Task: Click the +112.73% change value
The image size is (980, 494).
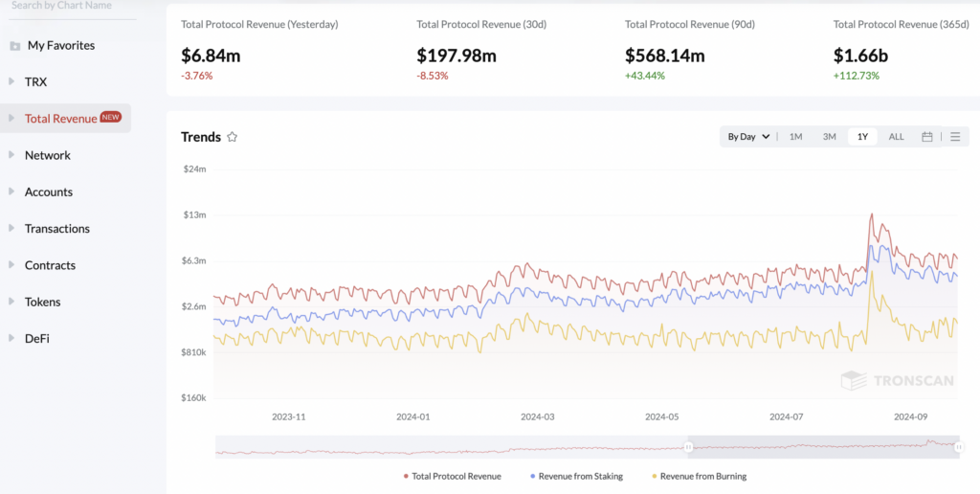Action: pos(857,76)
